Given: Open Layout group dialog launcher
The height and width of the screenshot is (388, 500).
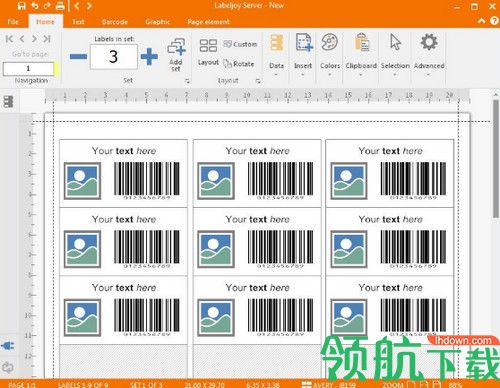Looking at the screenshot, I should click(x=258, y=81).
